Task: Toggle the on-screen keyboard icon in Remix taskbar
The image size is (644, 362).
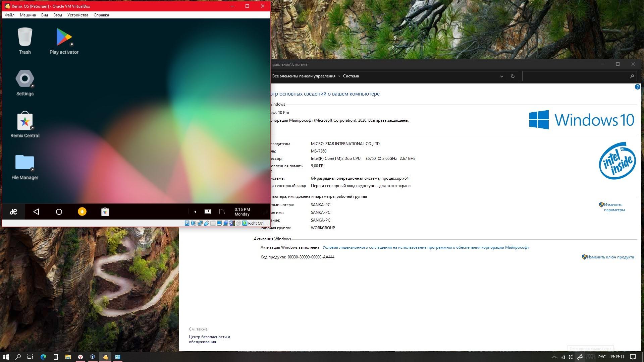Action: point(207,212)
